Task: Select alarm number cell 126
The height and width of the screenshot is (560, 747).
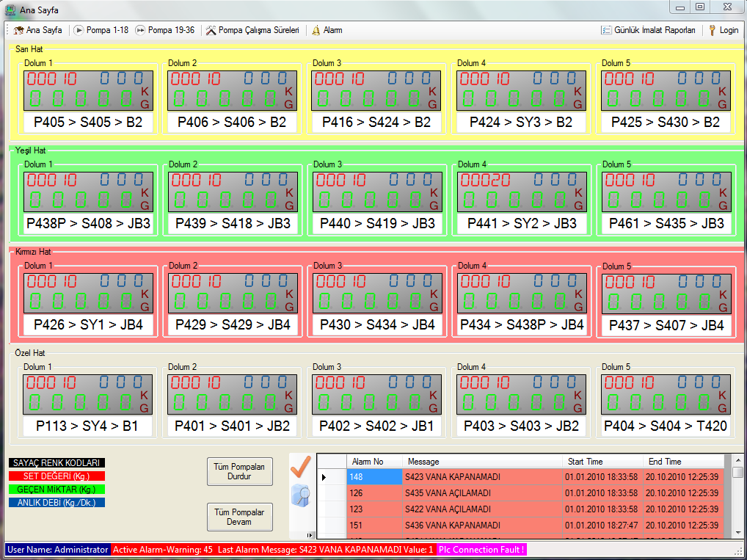Action: coord(374,493)
